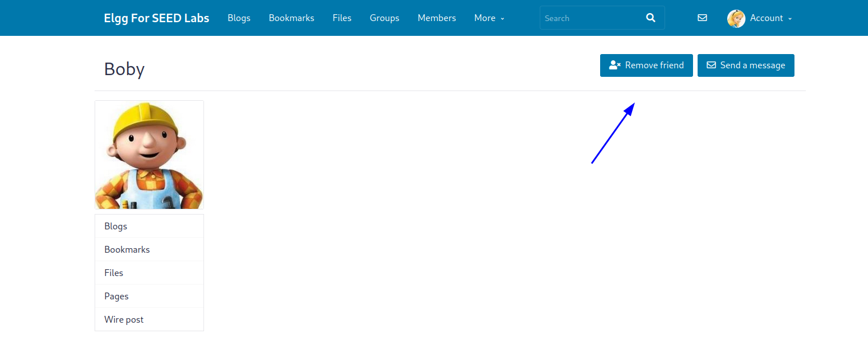
Task: Click Boby's profile picture
Action: (x=149, y=155)
